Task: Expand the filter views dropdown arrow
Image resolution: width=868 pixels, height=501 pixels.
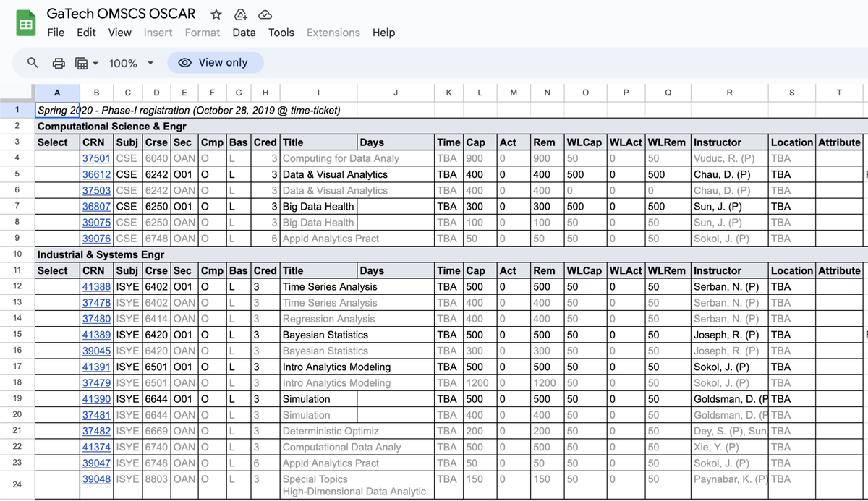Action: click(x=95, y=63)
